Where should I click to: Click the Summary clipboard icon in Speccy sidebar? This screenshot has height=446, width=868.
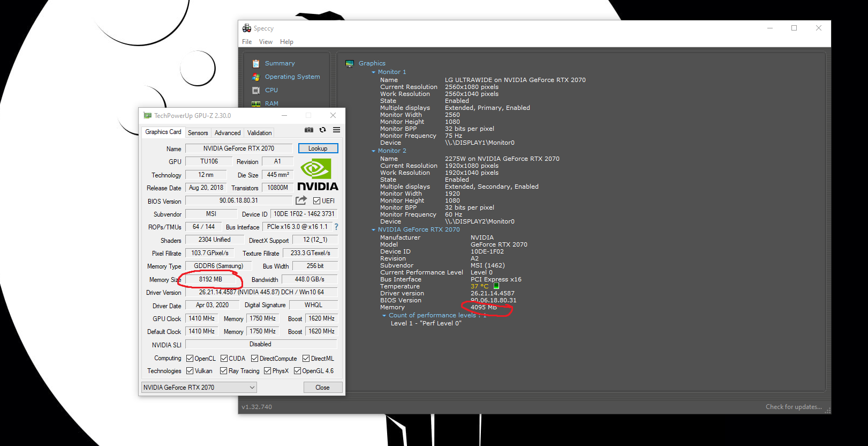pyautogui.click(x=256, y=63)
